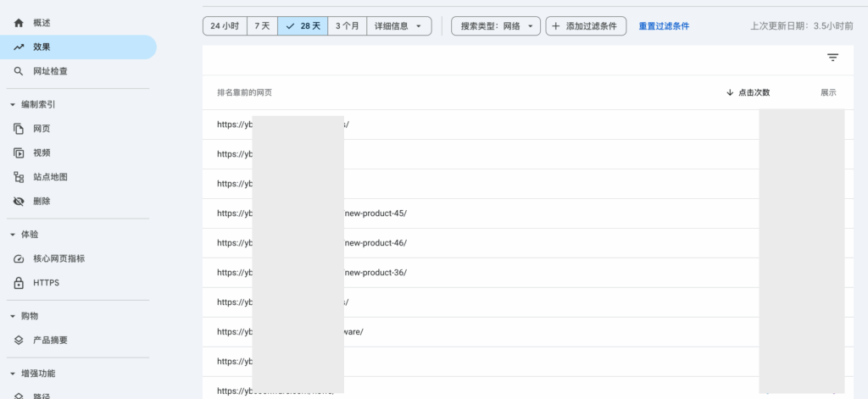Open 核心网页指标 report
The height and width of the screenshot is (399, 868).
(x=78, y=259)
